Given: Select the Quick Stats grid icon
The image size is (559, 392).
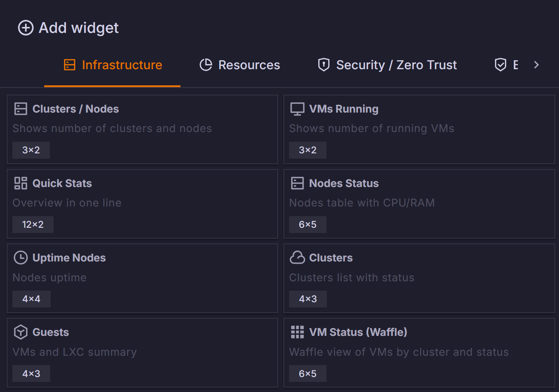Looking at the screenshot, I should [x=20, y=183].
